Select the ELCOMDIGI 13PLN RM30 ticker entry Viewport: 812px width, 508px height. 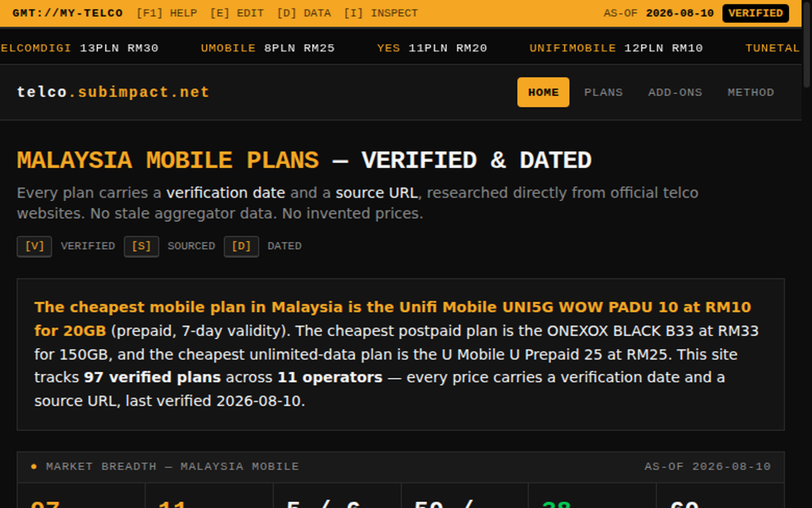[79, 48]
